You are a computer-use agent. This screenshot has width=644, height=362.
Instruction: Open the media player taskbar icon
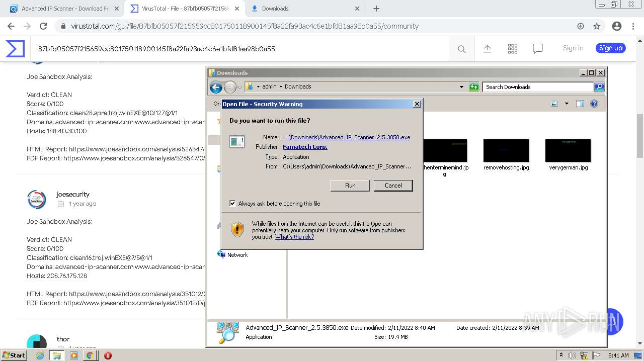74,355
